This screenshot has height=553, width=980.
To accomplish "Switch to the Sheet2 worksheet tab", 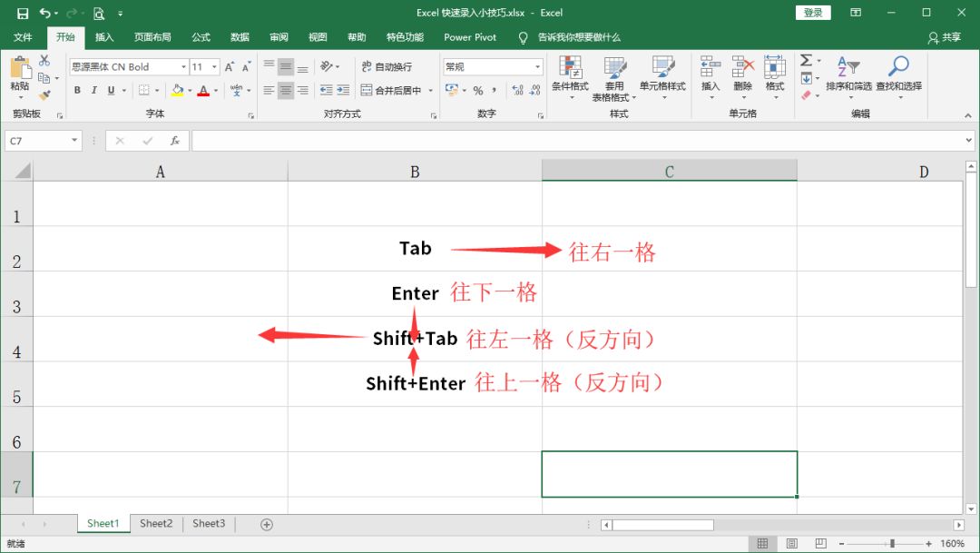I will point(155,523).
